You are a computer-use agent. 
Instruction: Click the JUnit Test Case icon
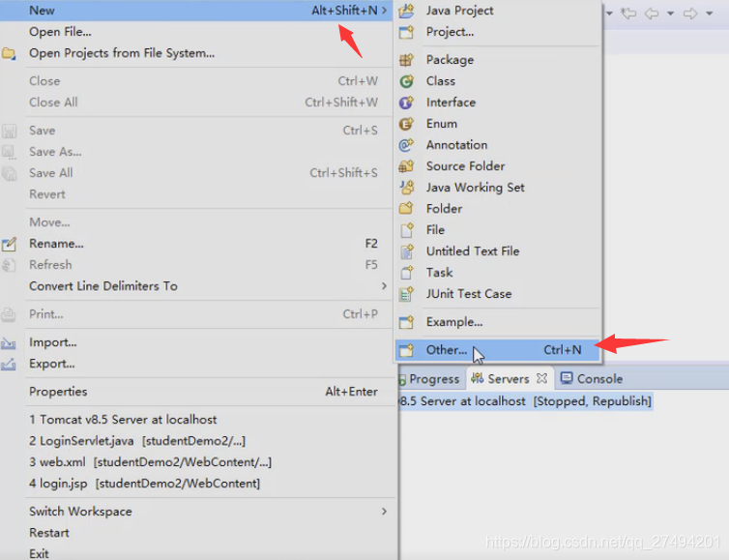tap(406, 294)
